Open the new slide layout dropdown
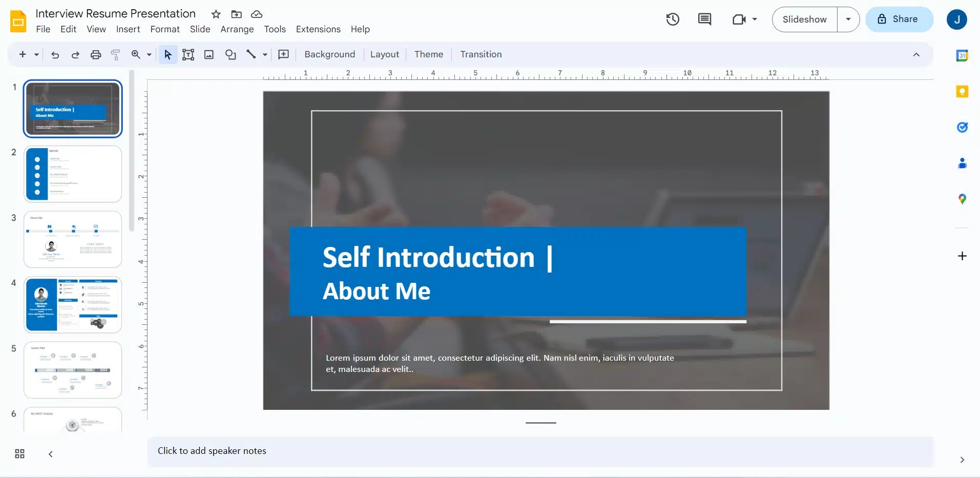 point(36,55)
